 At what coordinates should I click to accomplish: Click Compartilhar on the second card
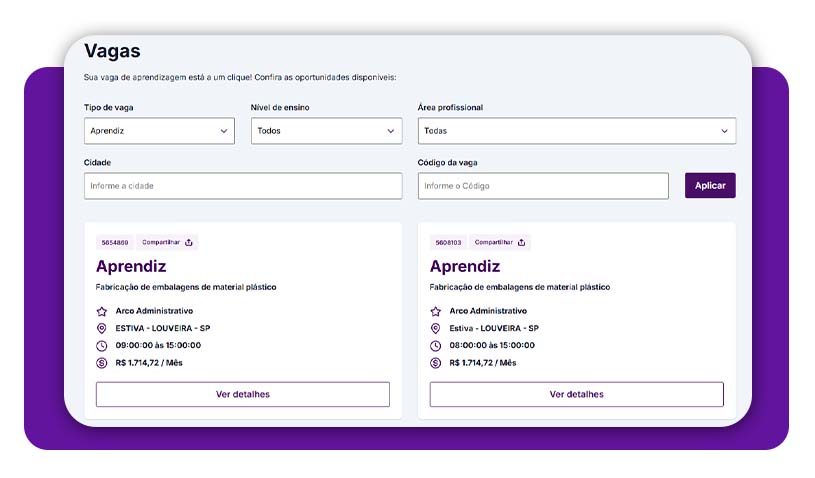500,243
